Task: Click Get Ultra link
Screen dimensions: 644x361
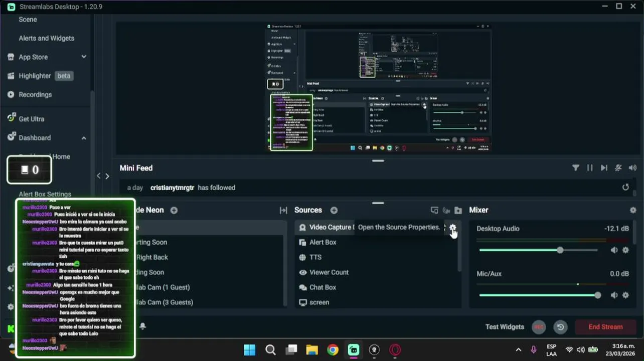Action: [x=32, y=119]
